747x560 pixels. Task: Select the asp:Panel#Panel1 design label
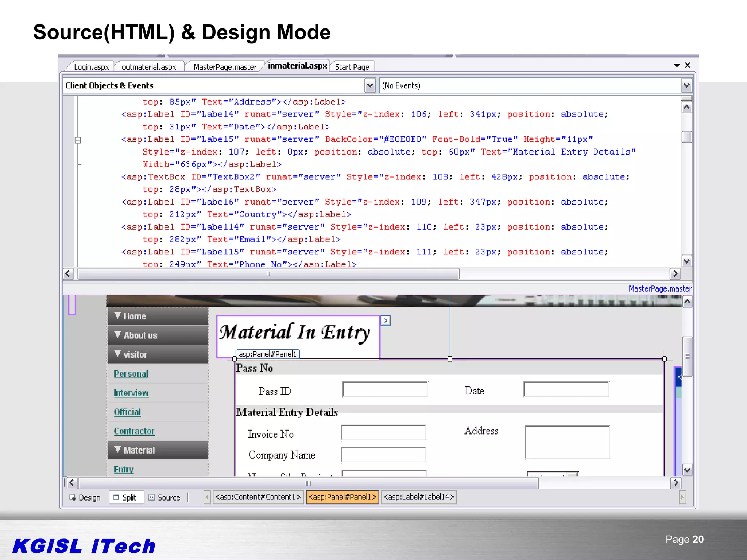(268, 354)
